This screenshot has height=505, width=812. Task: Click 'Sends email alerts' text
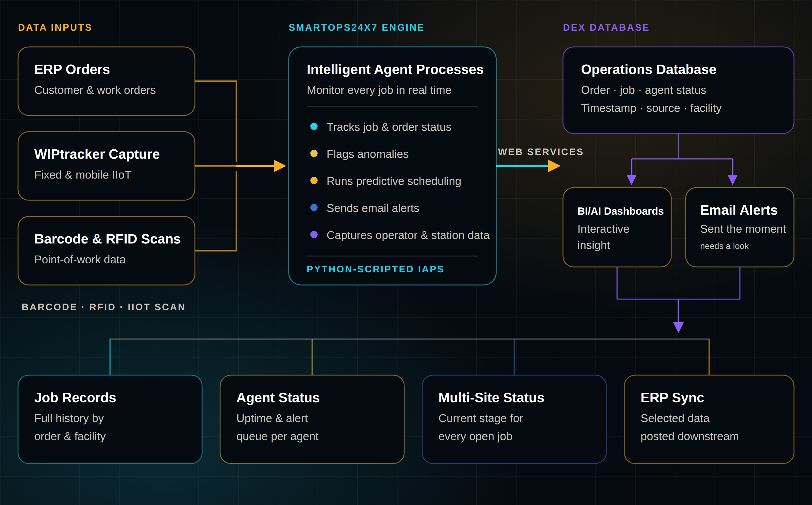(373, 208)
